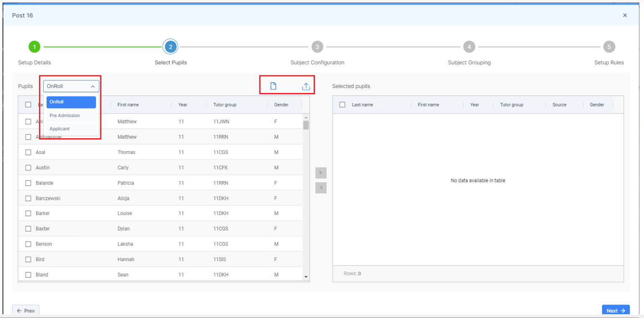Click the blue step 2 Select Pupils circle
This screenshot has width=644, height=318.
(170, 47)
